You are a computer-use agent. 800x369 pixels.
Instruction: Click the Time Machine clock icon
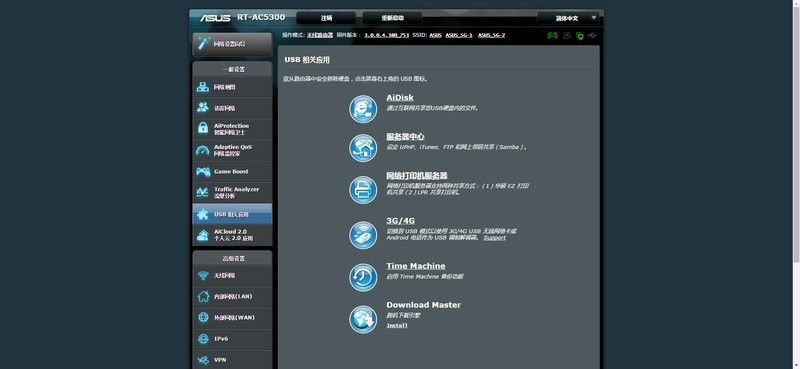pos(363,277)
